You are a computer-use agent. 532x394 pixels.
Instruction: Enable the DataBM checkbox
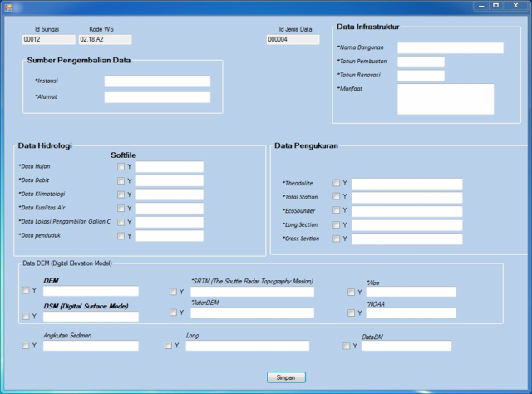click(347, 347)
